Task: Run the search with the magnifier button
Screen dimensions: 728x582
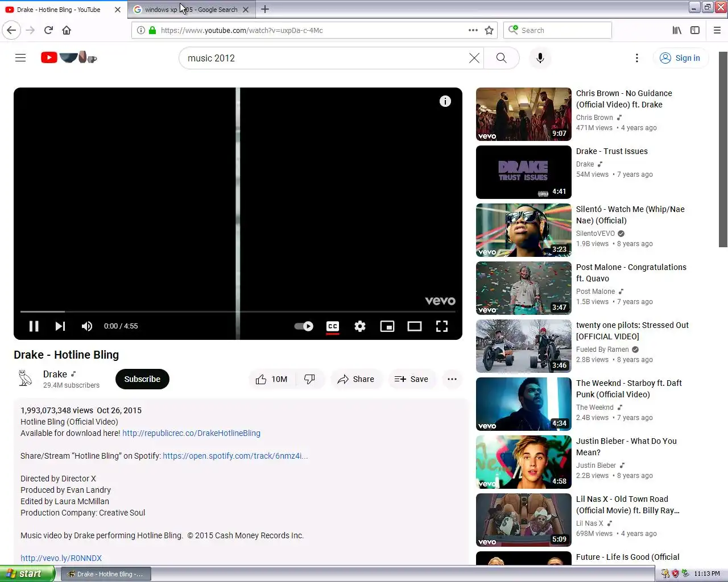Action: 501,58
